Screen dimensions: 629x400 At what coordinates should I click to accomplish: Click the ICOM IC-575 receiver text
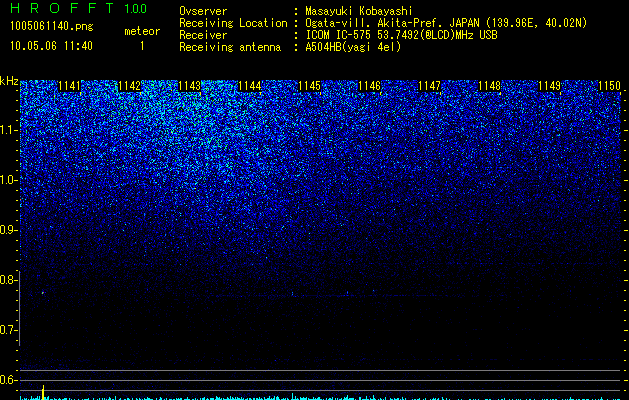tap(401, 35)
